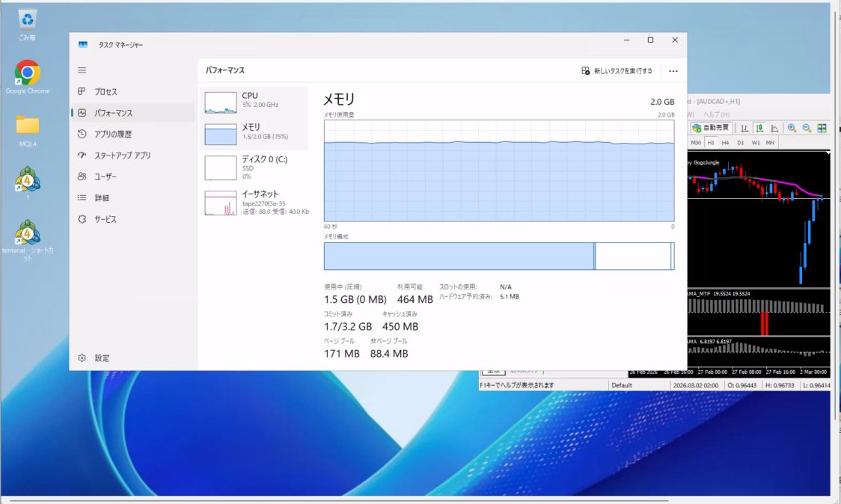Open アプリの履歴 in the sidebar

(112, 134)
